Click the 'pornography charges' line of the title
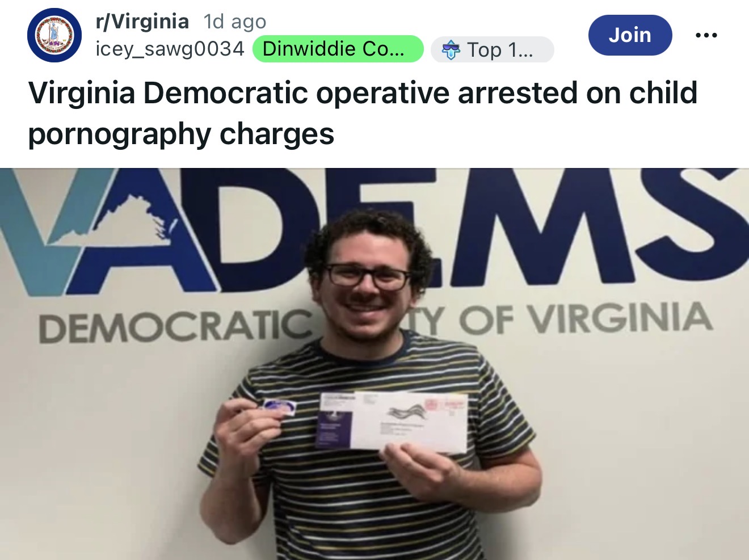 pos(181,134)
